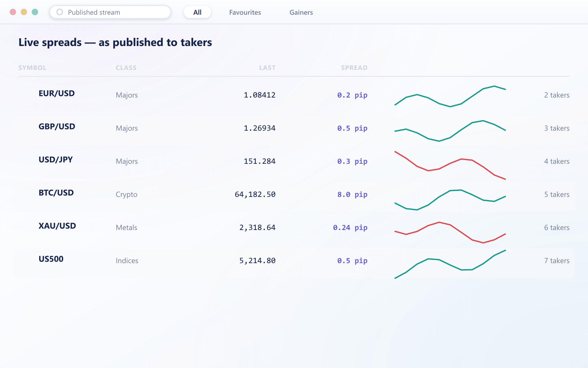Click the Majors class in EUR/USD row
Image resolution: width=588 pixels, height=368 pixels.
127,95
